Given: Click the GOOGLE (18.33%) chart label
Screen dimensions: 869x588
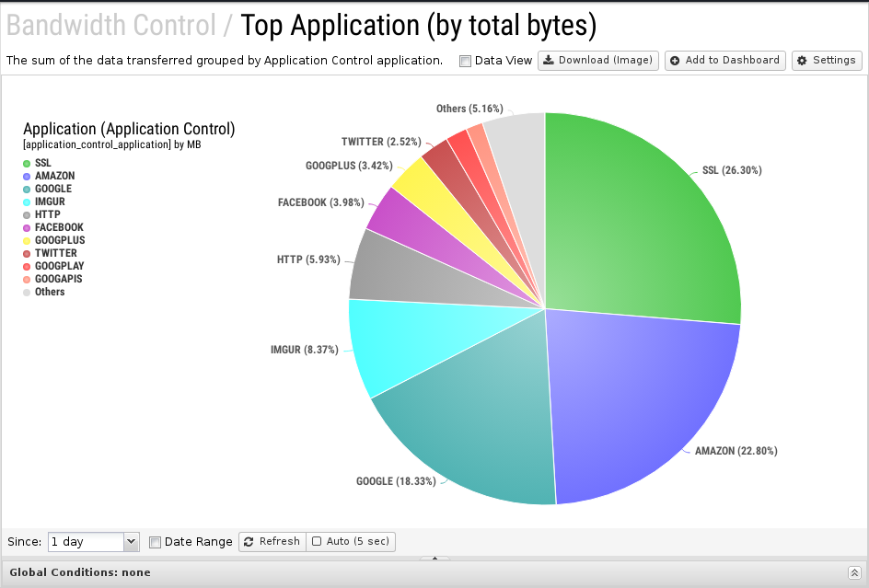Looking at the screenshot, I should 396,481.
